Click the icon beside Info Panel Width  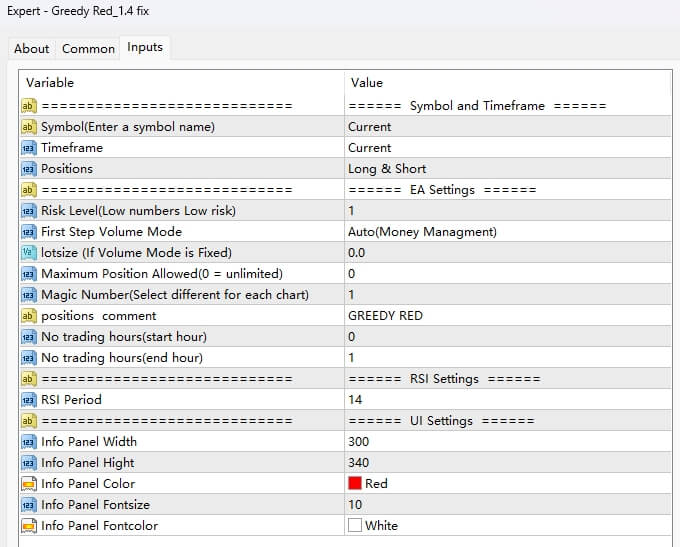(x=29, y=442)
